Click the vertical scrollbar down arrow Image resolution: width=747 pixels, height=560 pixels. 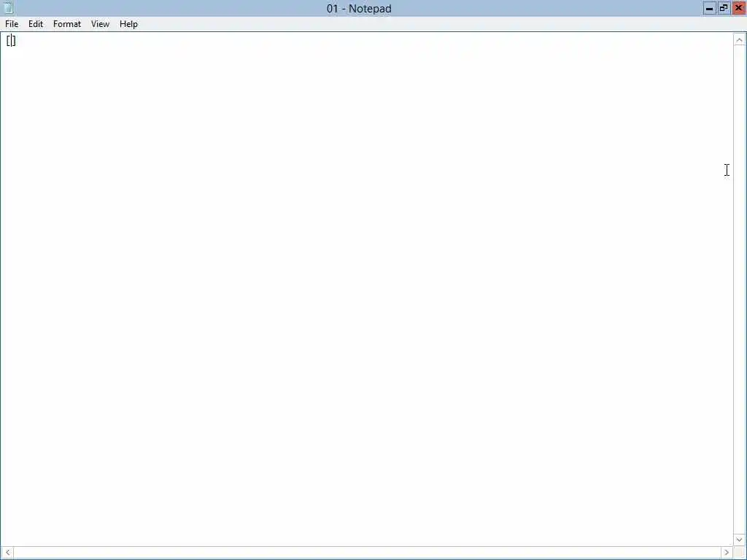coord(739,540)
